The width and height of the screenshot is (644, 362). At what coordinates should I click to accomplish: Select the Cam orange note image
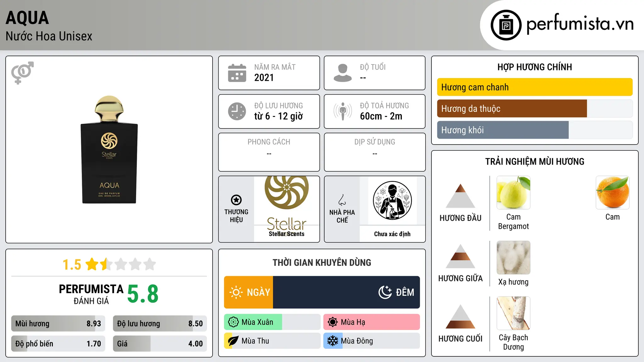click(613, 193)
